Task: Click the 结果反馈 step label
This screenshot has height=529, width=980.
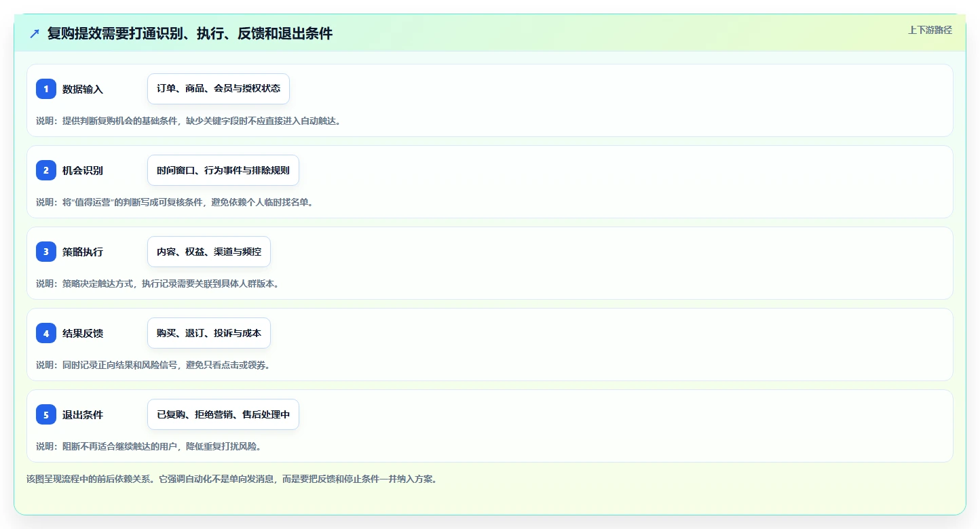Action: point(83,333)
